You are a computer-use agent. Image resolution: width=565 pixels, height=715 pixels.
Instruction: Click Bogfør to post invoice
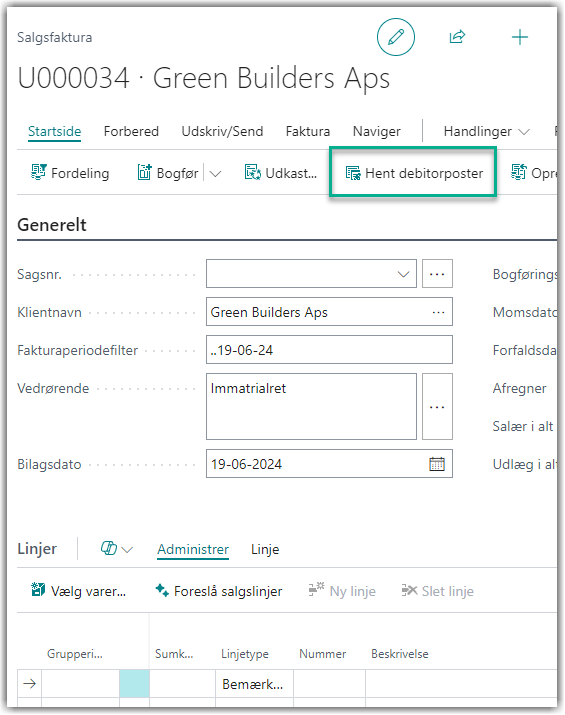168,173
